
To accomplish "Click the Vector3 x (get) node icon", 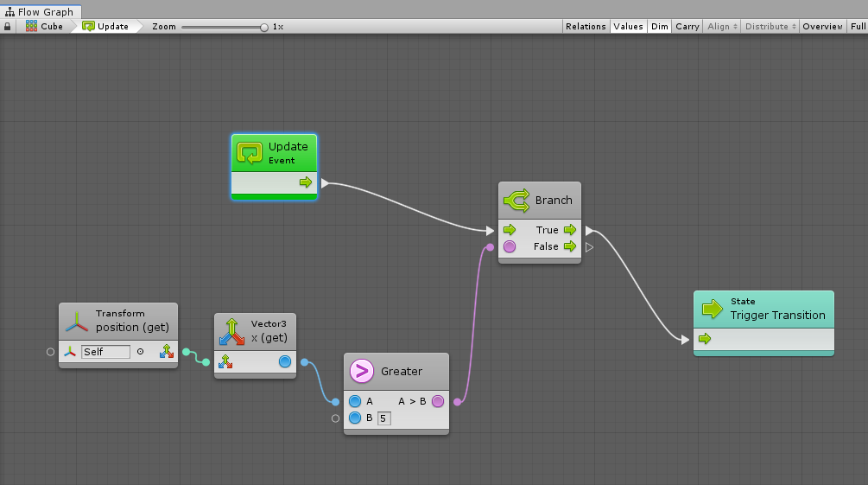I will [231, 331].
